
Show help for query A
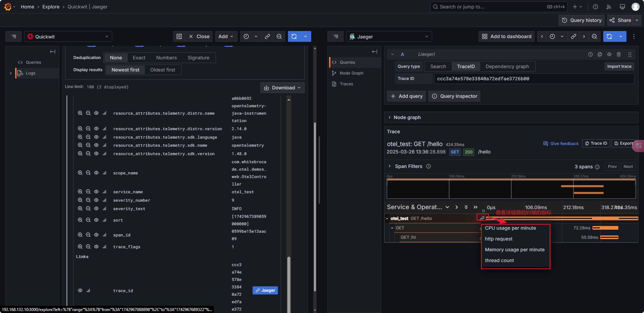click(590, 54)
